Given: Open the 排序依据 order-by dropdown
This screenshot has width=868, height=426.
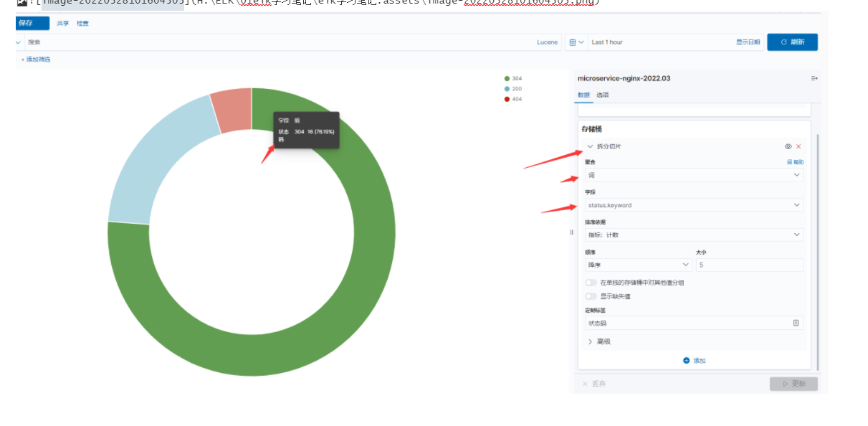Looking at the screenshot, I should coord(694,235).
